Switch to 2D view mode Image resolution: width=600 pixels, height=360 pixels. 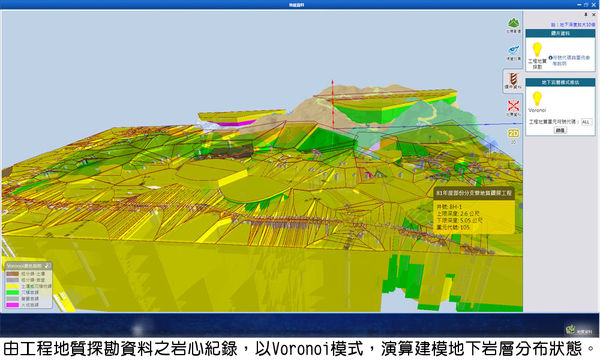pyautogui.click(x=513, y=136)
